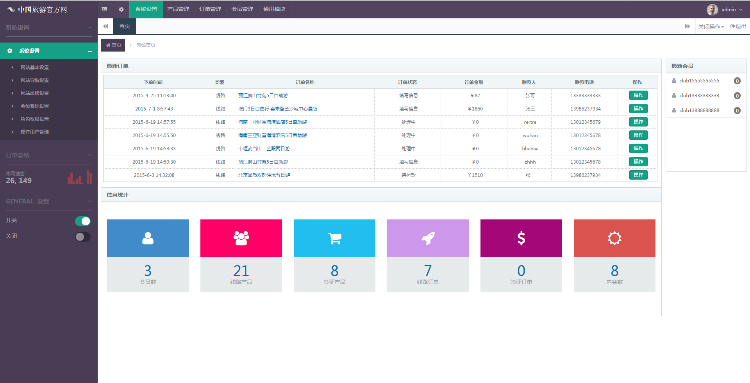Click the green button in the ghhh row
Image resolution: width=750 pixels, height=383 pixels.
(638, 162)
